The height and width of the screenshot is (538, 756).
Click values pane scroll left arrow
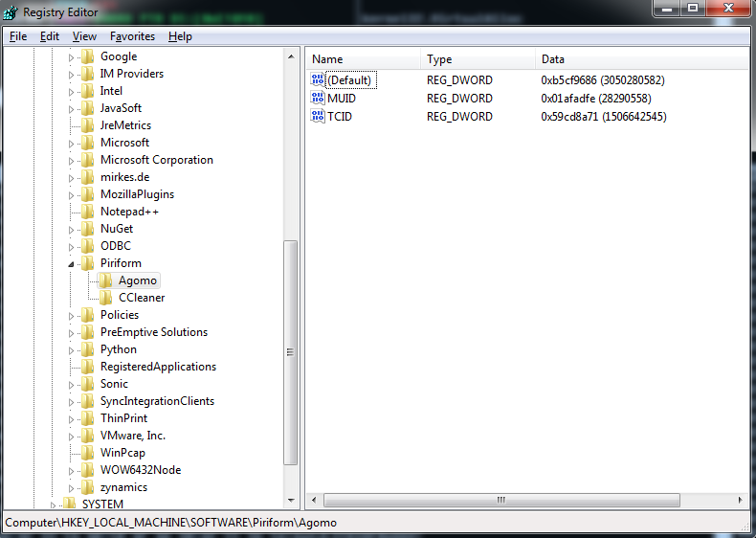[x=314, y=500]
